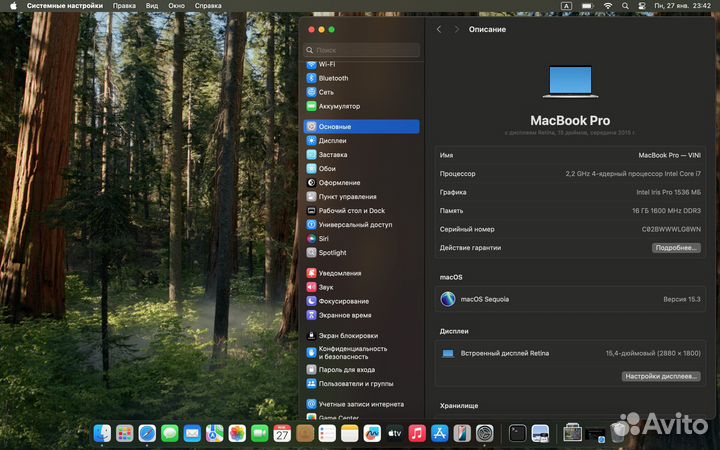
Task: Launch Safari from the Dock
Action: (147, 433)
